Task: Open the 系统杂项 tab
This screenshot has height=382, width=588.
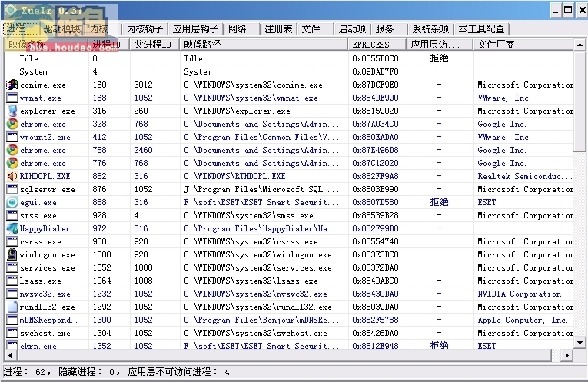Action: point(430,29)
